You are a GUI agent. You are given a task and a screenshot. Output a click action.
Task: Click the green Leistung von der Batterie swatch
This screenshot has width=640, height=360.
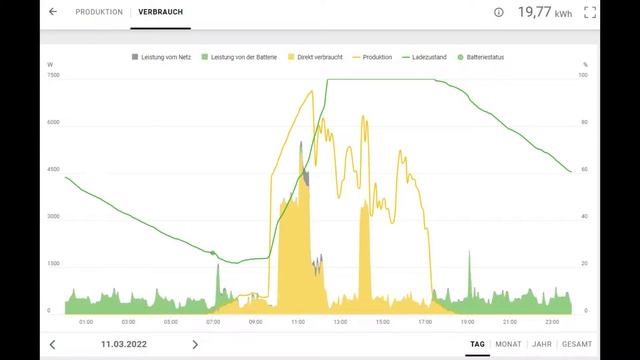[204, 57]
